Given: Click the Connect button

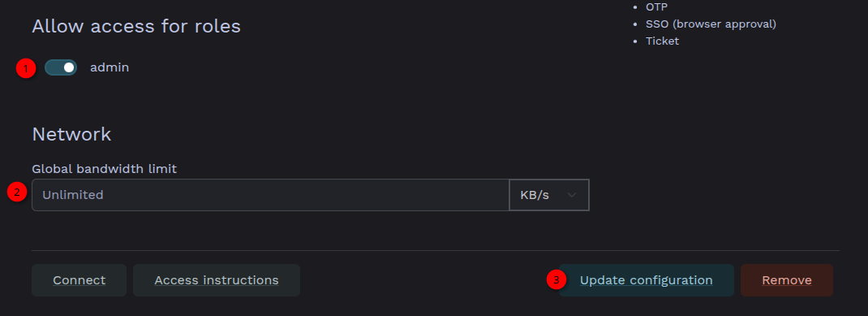Looking at the screenshot, I should (79, 280).
